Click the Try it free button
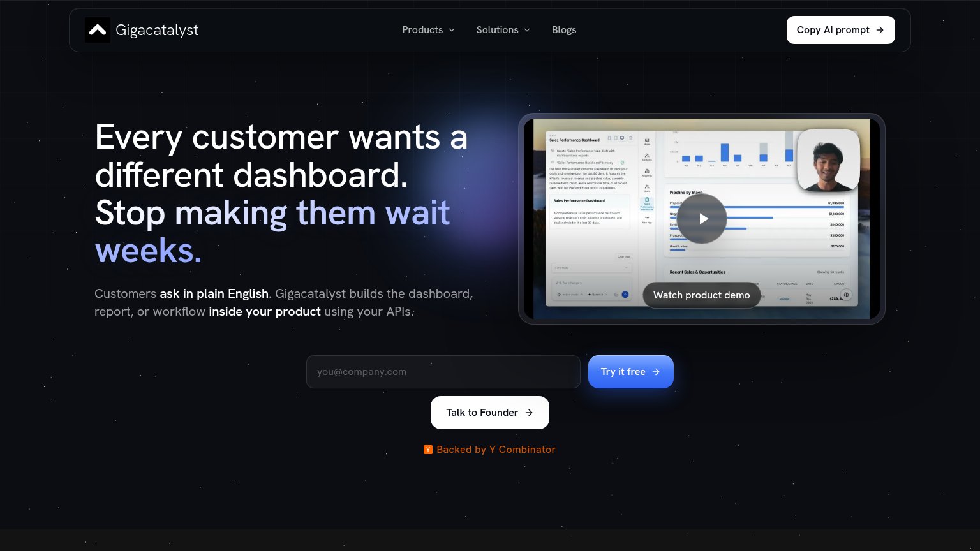The width and height of the screenshot is (980, 551). [630, 372]
